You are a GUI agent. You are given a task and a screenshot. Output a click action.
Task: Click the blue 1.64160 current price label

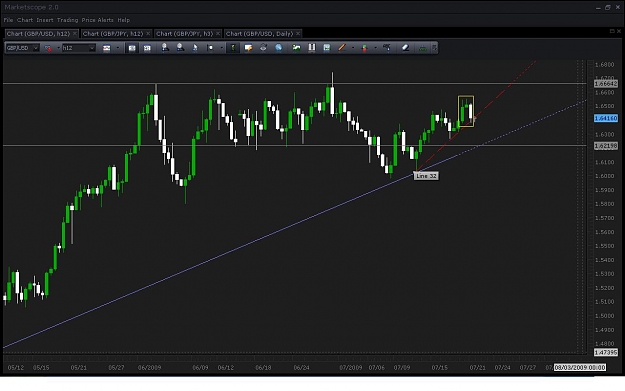[606, 118]
